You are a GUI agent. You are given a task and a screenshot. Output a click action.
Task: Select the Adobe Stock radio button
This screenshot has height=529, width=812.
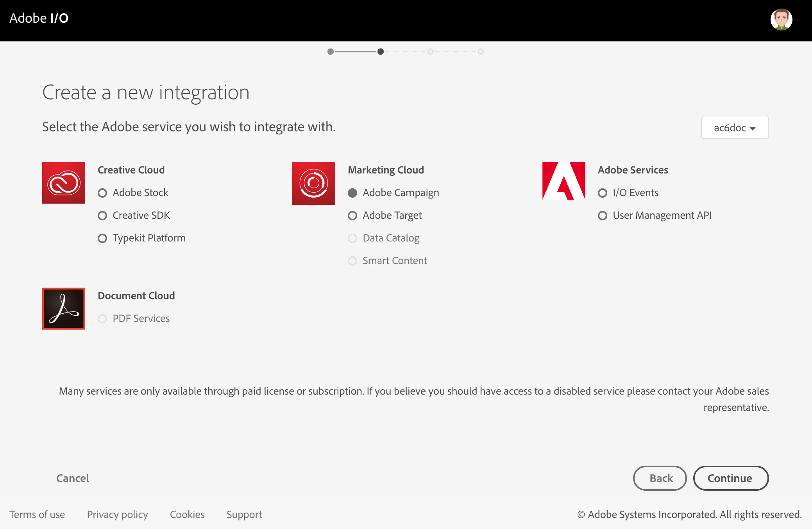[102, 193]
